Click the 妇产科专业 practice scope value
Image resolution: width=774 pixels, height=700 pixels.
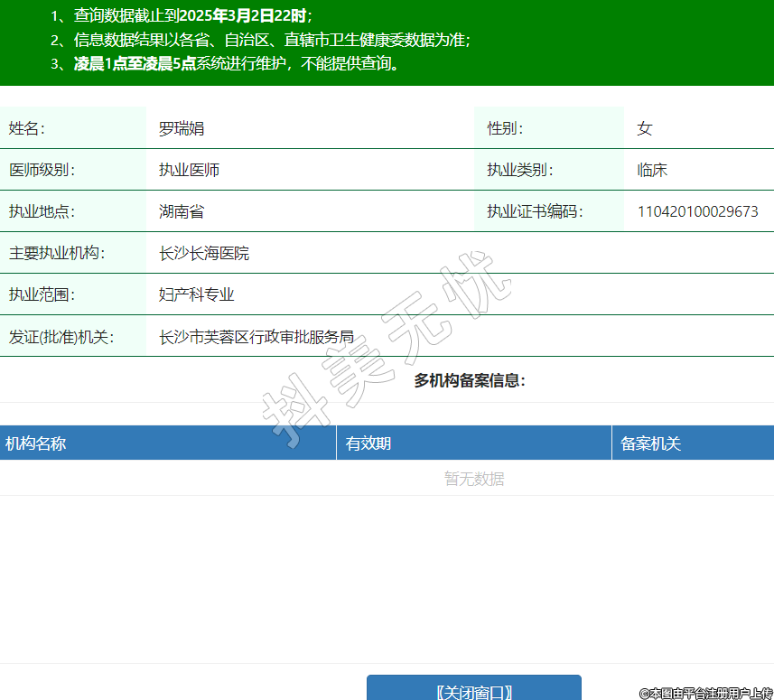196,294
